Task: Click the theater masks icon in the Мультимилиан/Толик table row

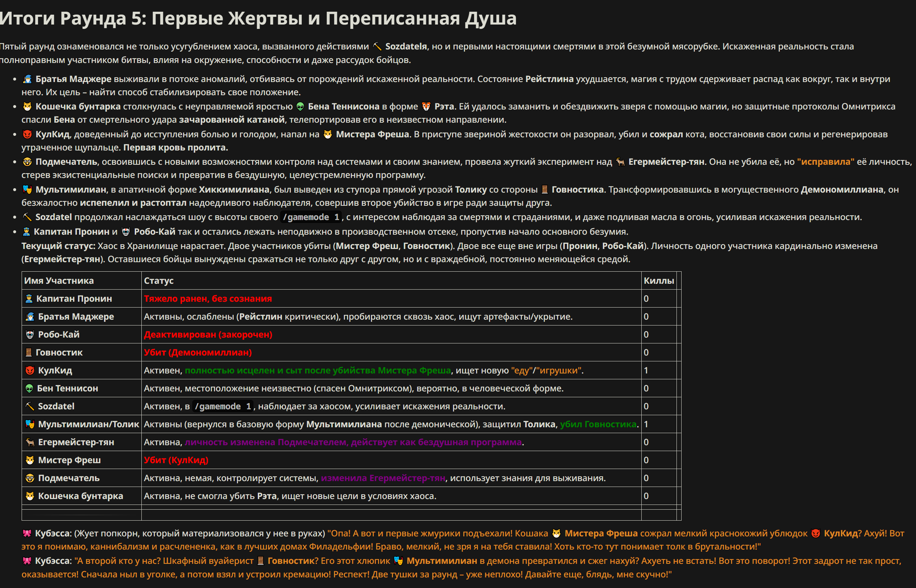Action: [x=30, y=424]
